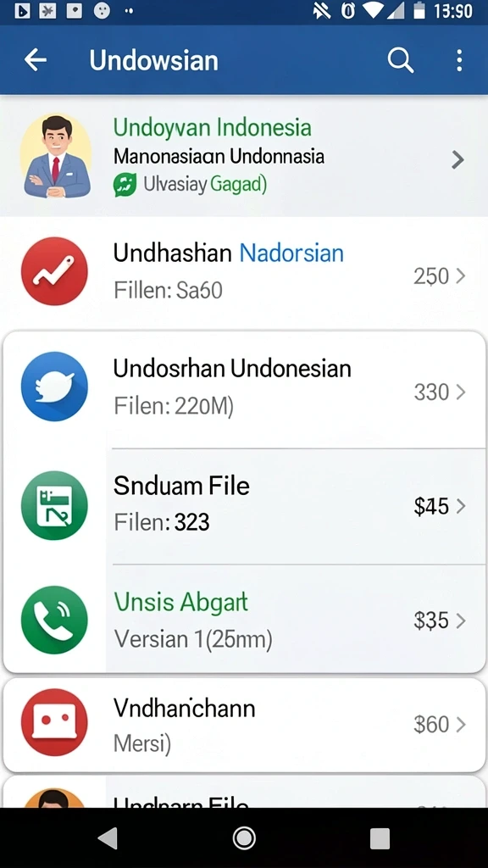Tap the blue bird icon
Image resolution: width=488 pixels, height=868 pixels.
(54, 386)
